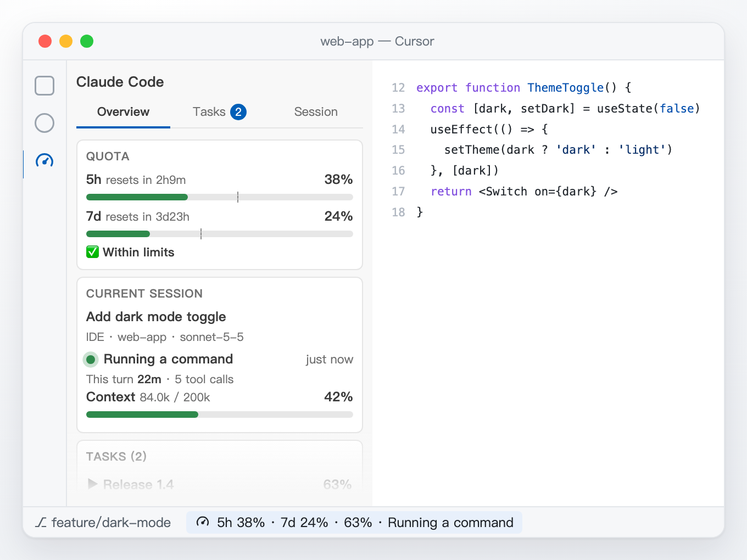The height and width of the screenshot is (560, 747).
Task: Click the "63%" value on the Release 1.4 row
Action: [337, 484]
